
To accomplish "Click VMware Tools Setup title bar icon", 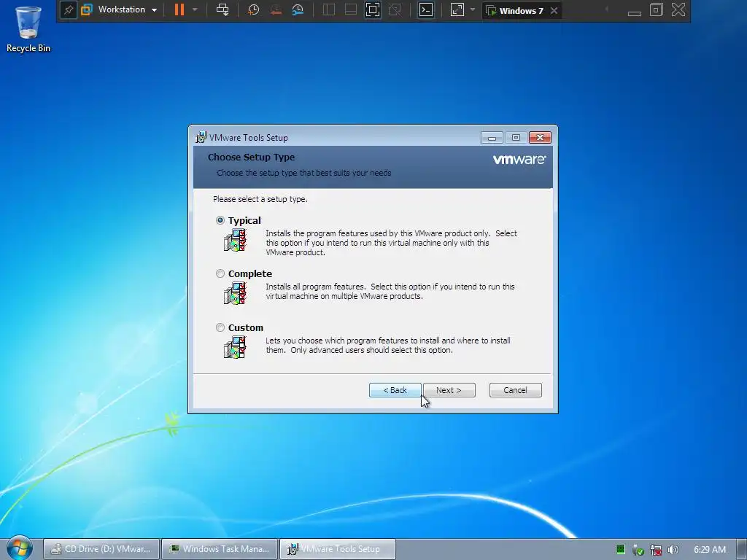I will [x=201, y=137].
